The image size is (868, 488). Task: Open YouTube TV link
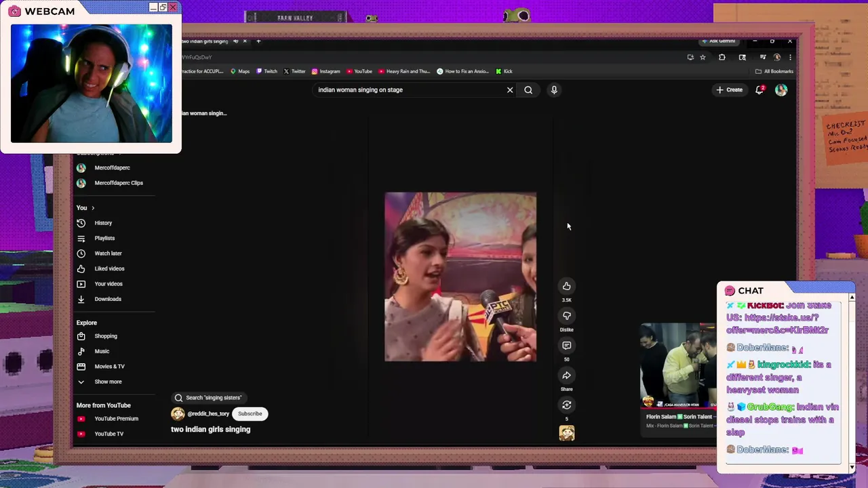coord(108,434)
